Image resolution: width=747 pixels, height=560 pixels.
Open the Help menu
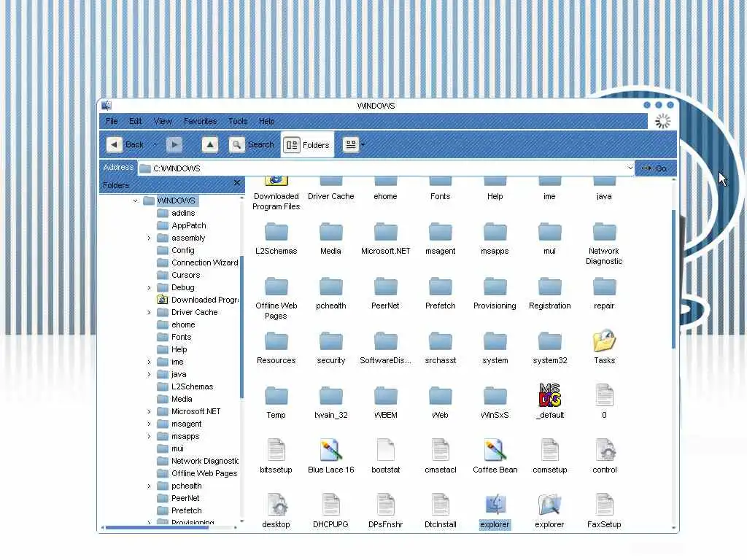tap(266, 121)
